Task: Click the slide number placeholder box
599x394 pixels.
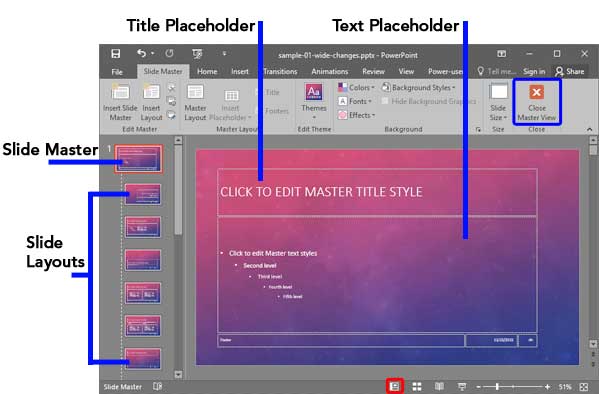Action: (x=528, y=340)
